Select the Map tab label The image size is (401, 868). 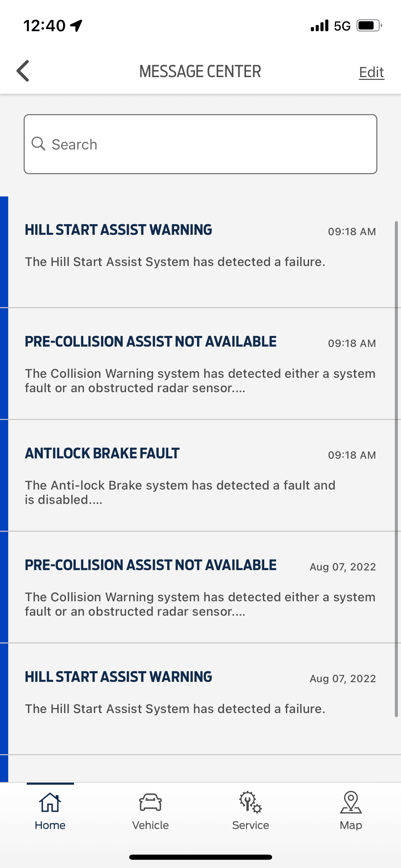coord(351,825)
